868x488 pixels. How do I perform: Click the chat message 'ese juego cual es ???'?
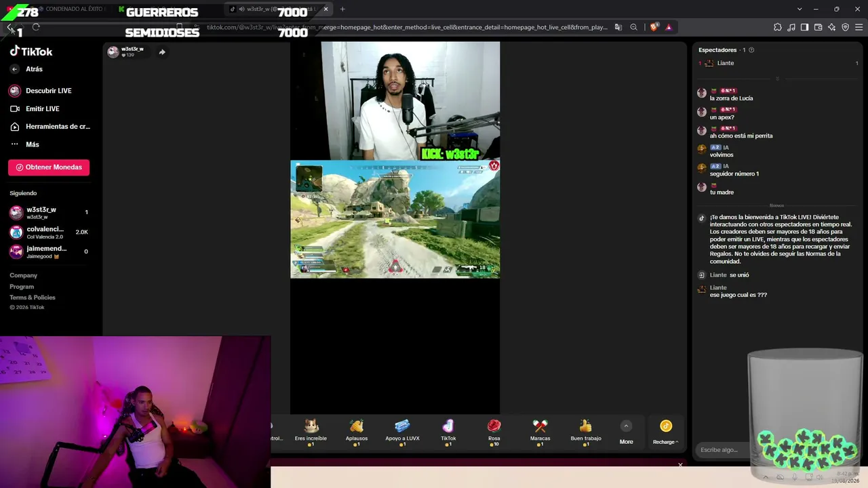click(x=738, y=295)
